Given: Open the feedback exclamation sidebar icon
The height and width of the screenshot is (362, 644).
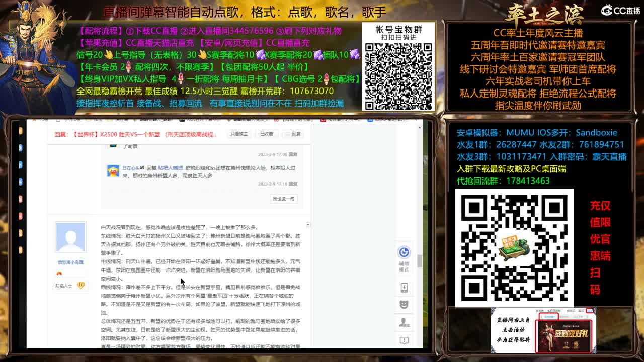Looking at the screenshot, I should pyautogui.click(x=404, y=340).
